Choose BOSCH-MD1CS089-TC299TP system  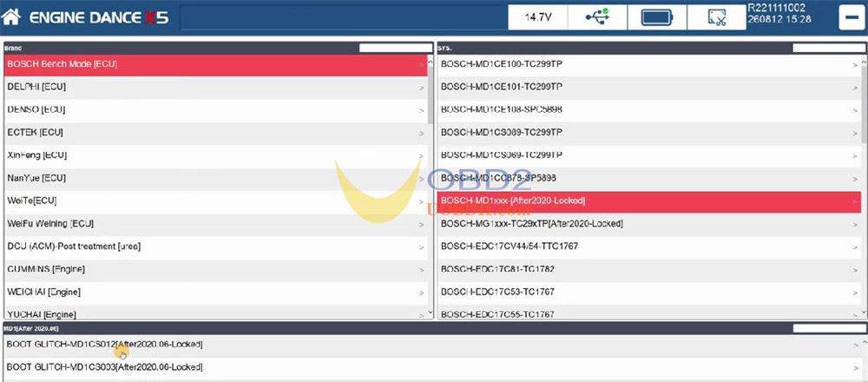tap(649, 133)
